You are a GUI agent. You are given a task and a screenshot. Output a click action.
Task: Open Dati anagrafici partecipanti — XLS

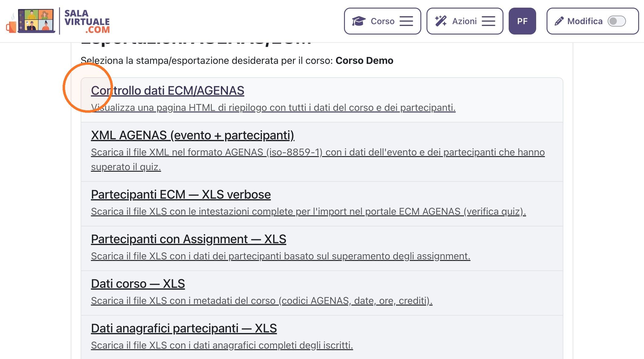(x=184, y=328)
